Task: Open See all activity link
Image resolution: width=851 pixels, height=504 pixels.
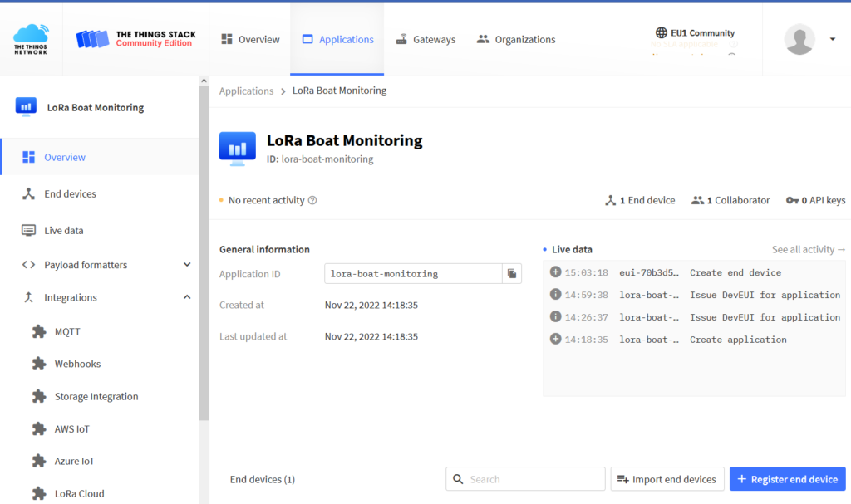Action: pyautogui.click(x=808, y=249)
